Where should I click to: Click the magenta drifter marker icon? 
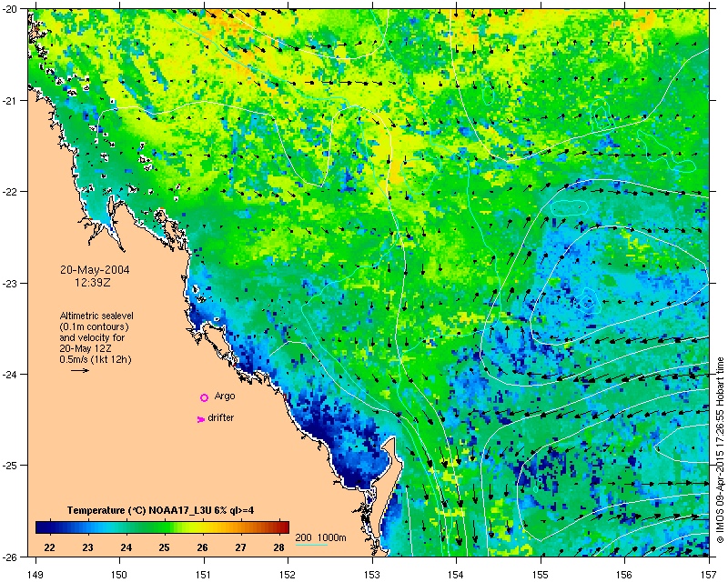coord(201,419)
